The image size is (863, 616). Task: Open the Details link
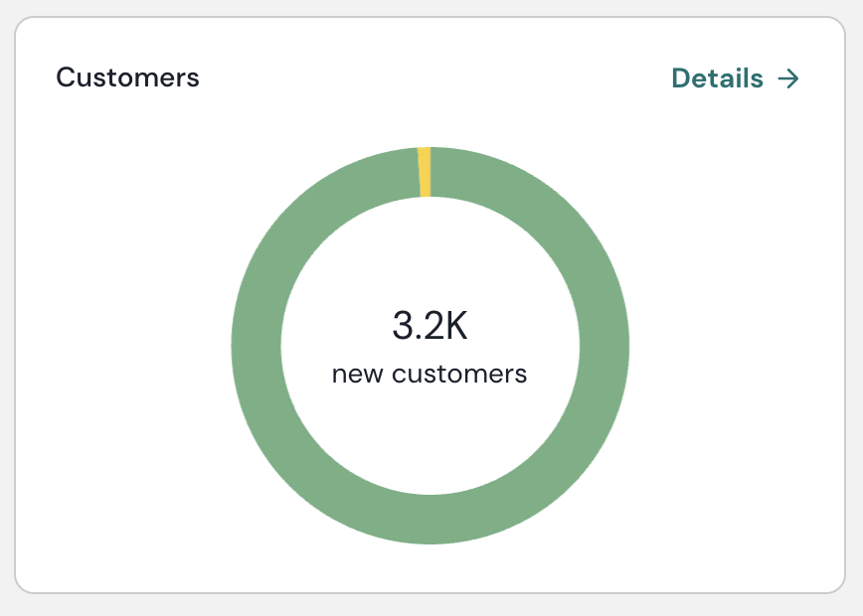pyautogui.click(x=735, y=78)
